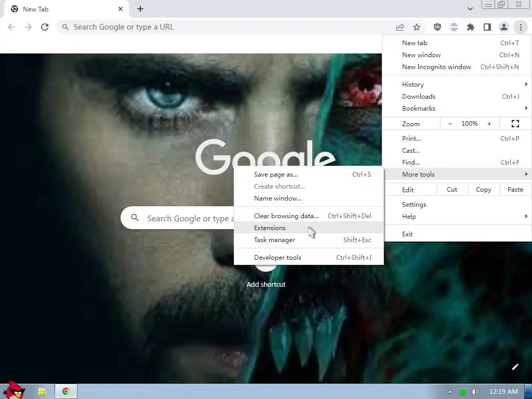532x399 pixels.
Task: Click the Chrome taskbar button
Action: (x=66, y=392)
